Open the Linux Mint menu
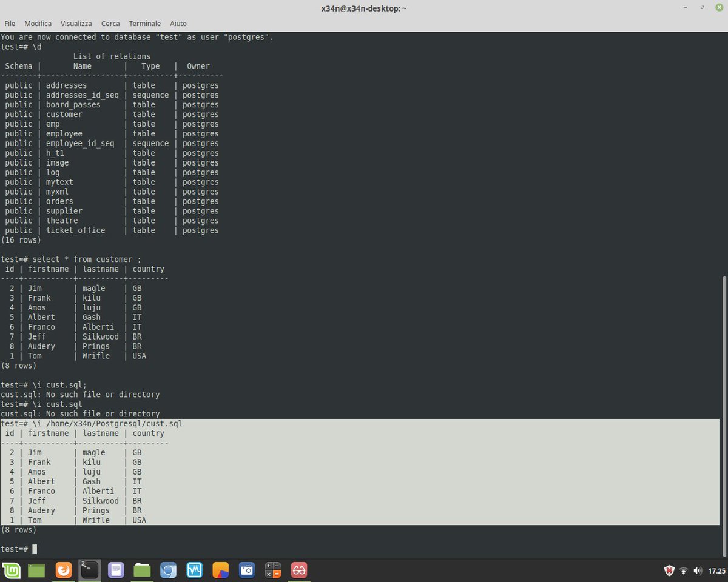The image size is (728, 582). tap(12, 570)
